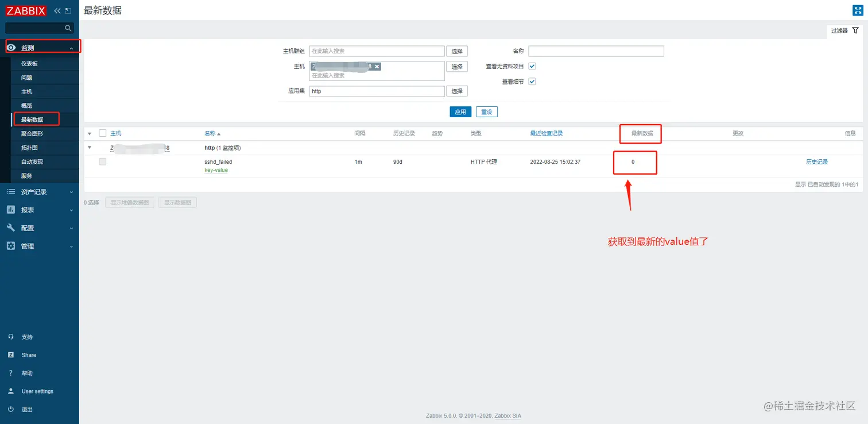This screenshot has width=868, height=424.
Task: Collapse the http host group row arrow
Action: click(90, 148)
